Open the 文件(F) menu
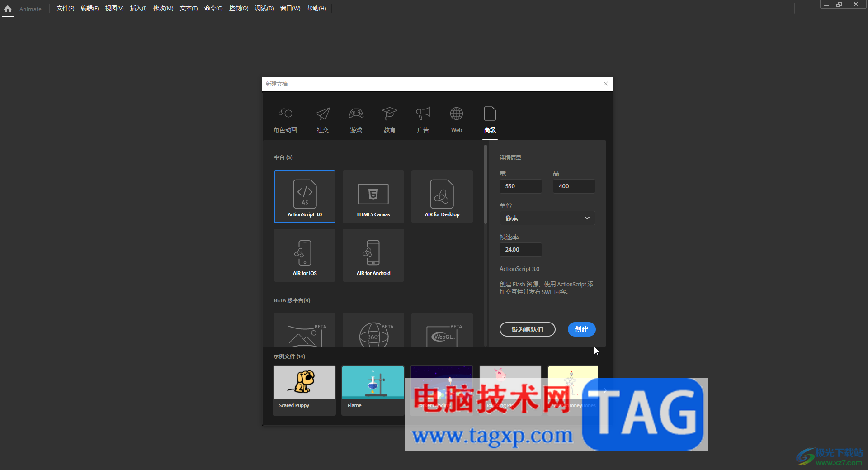This screenshot has height=470, width=868. 65,9
